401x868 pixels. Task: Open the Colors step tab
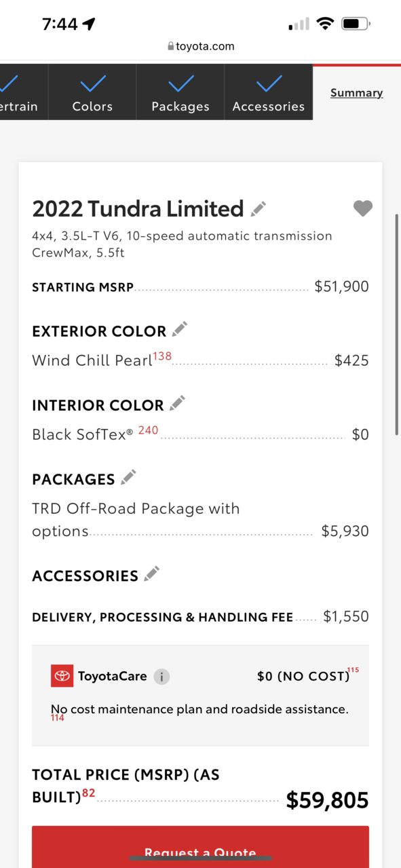(x=92, y=92)
